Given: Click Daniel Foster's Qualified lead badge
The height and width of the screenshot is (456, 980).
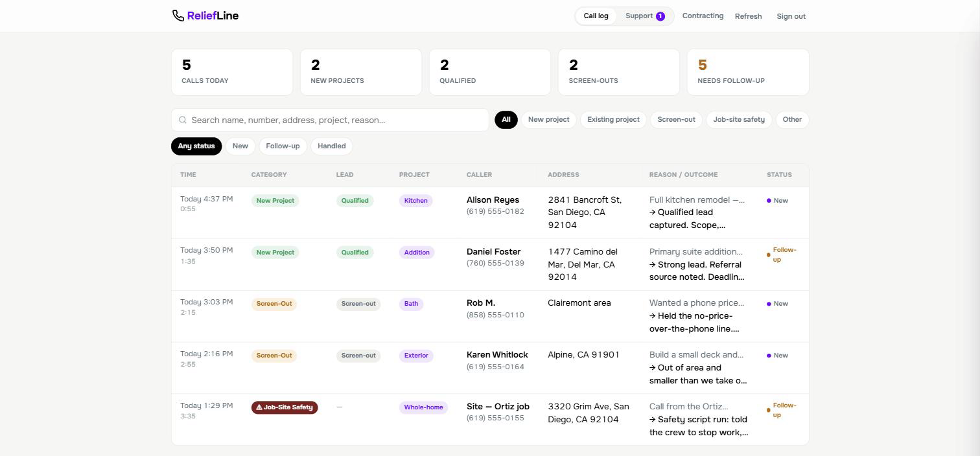Looking at the screenshot, I should click(x=355, y=253).
